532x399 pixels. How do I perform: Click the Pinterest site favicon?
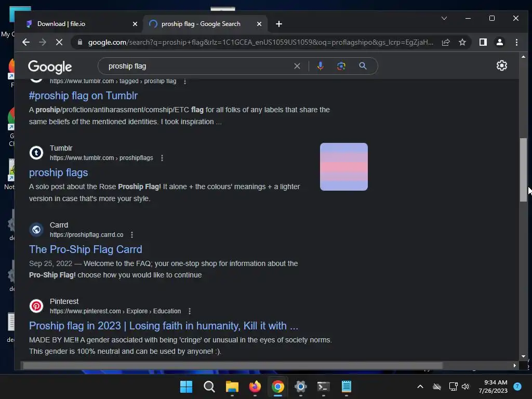click(x=36, y=306)
